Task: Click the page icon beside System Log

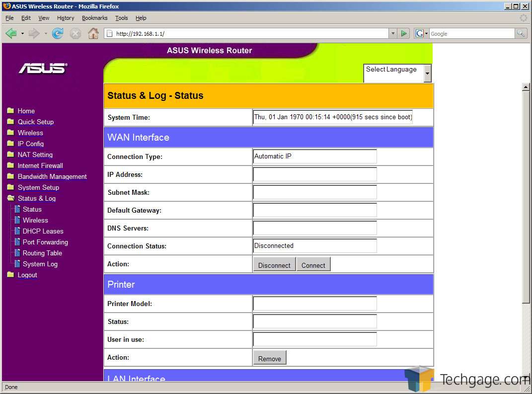Action: [x=18, y=264]
